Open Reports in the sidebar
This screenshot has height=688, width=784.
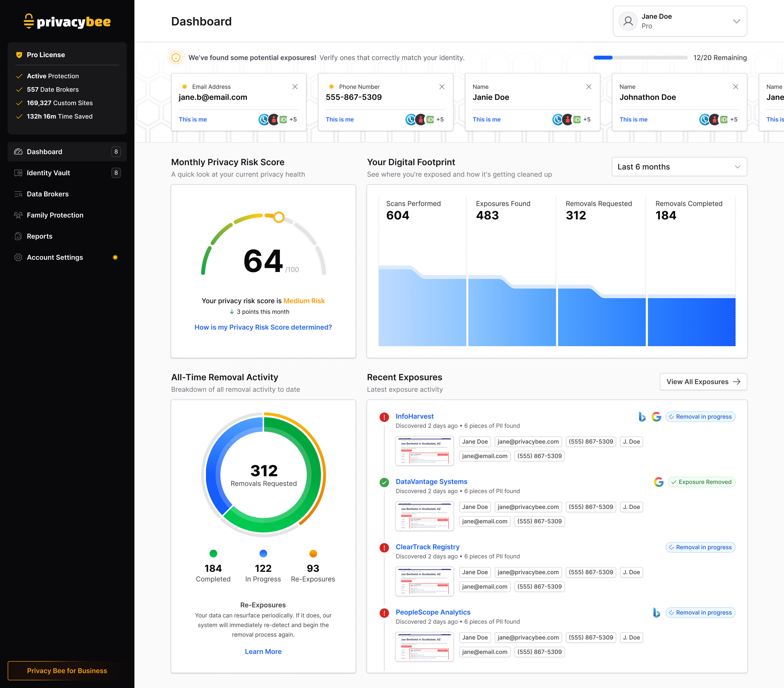[67, 236]
